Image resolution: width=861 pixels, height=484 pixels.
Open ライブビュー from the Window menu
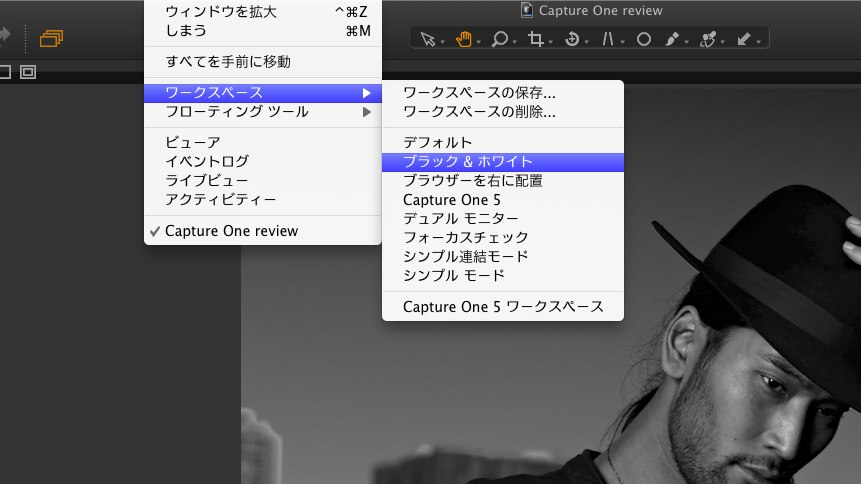tap(263, 180)
